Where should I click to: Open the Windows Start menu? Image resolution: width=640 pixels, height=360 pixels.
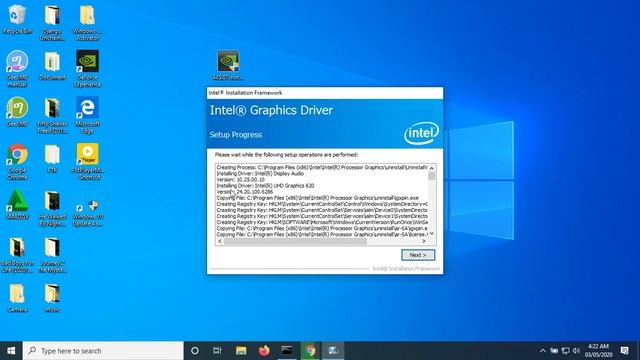[x=11, y=351]
